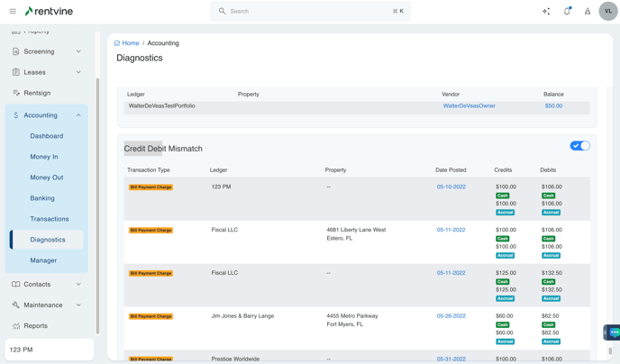The height and width of the screenshot is (364, 620).
Task: Open Money In page
Action: coord(44,157)
